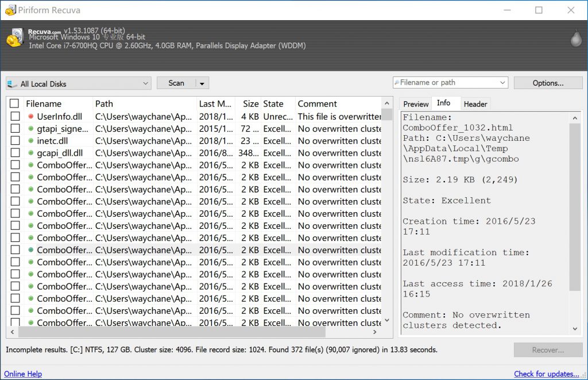The image size is (588, 380).
Task: Check the box for gtapi_signe... file
Action: pyautogui.click(x=15, y=129)
